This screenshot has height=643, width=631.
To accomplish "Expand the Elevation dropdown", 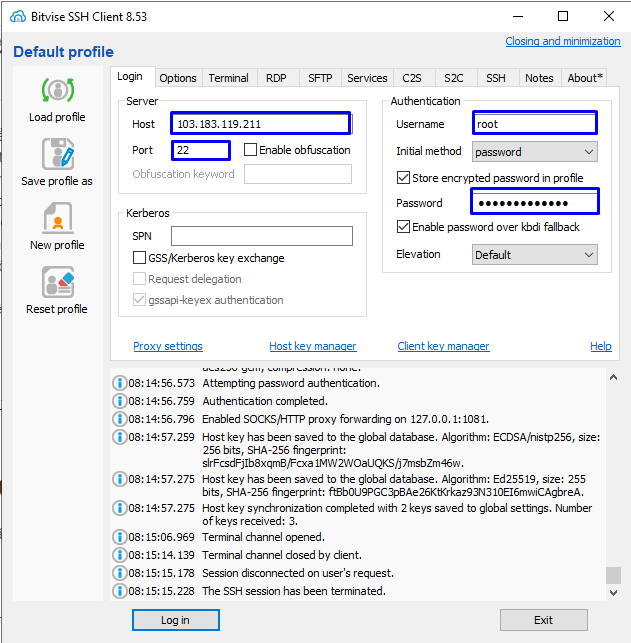I will point(535,255).
